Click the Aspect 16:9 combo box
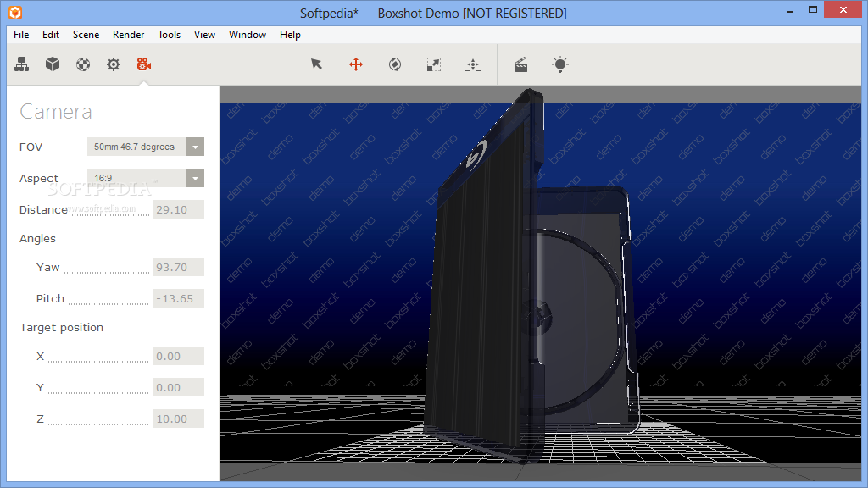 point(146,178)
